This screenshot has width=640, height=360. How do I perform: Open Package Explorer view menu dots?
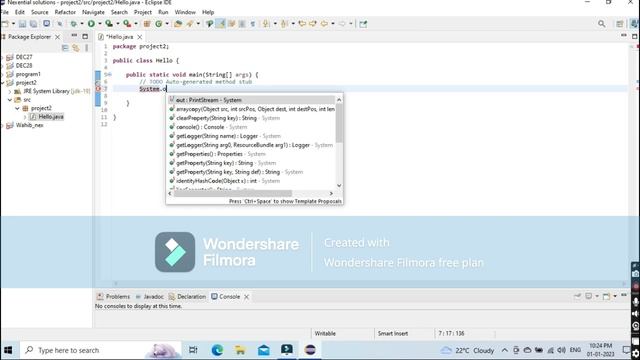87,48
